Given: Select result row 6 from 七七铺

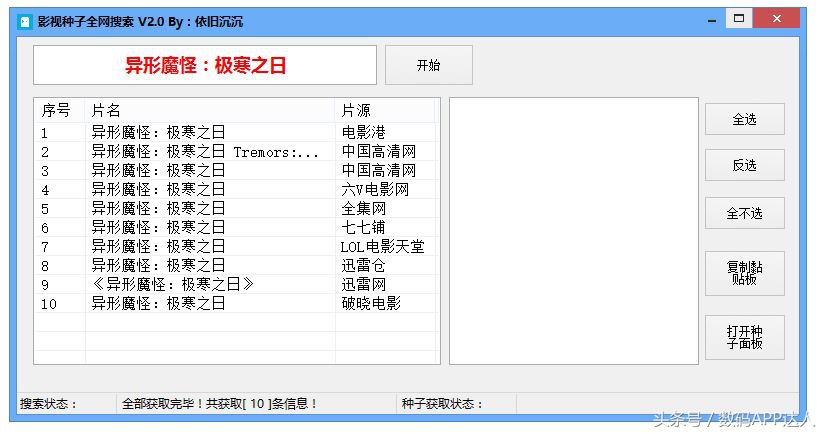Looking at the screenshot, I should (x=236, y=228).
